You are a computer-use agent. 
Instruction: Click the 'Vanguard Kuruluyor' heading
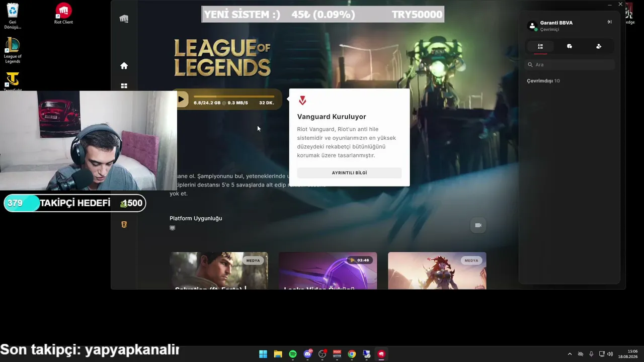(x=332, y=117)
